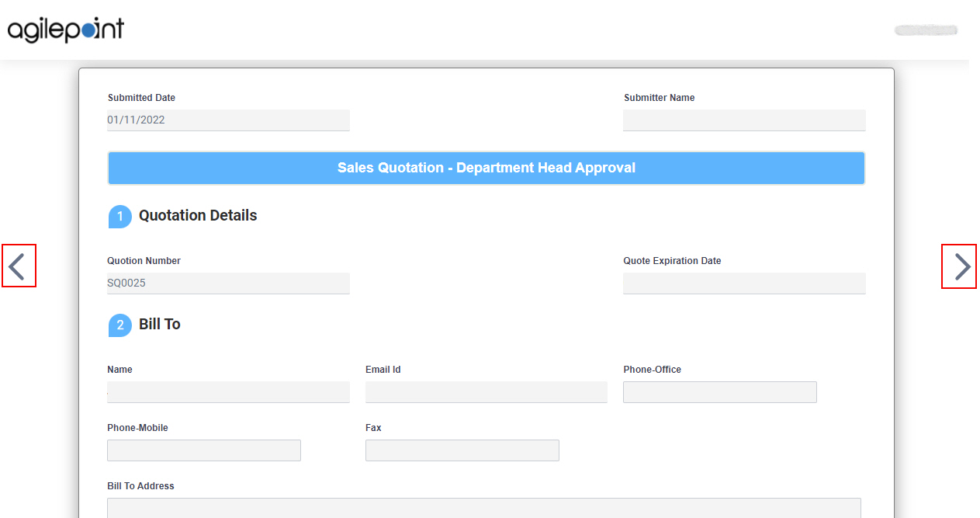Click the Quotion Number label

pyautogui.click(x=144, y=261)
